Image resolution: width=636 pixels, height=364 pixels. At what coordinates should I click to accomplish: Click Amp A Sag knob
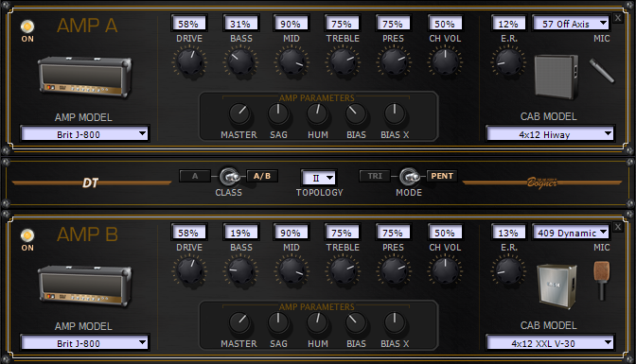coord(278,113)
